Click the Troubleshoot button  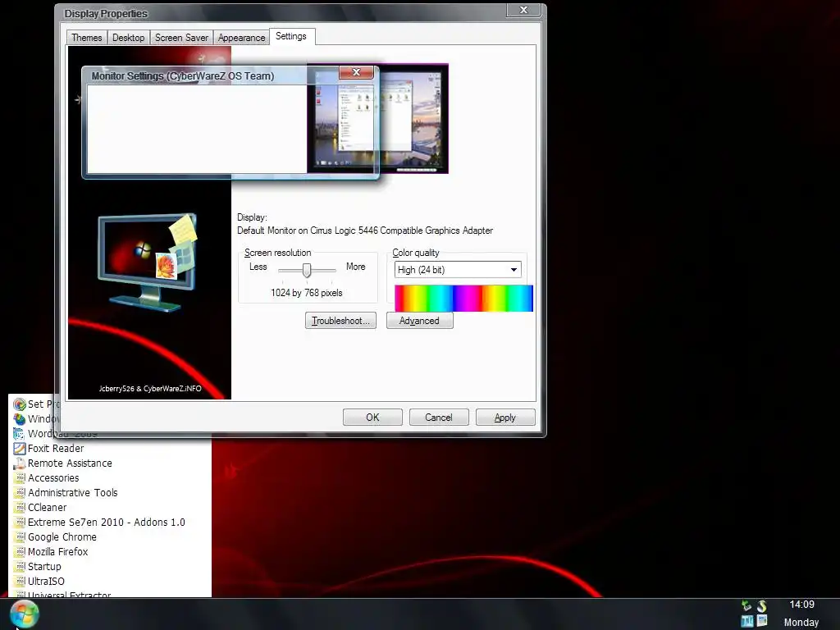[340, 321]
